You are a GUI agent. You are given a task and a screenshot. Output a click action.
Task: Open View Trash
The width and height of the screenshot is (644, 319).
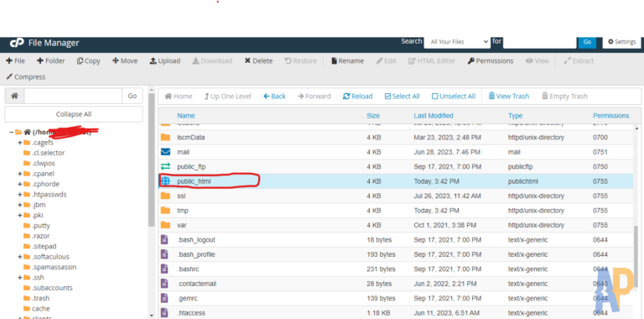click(508, 97)
